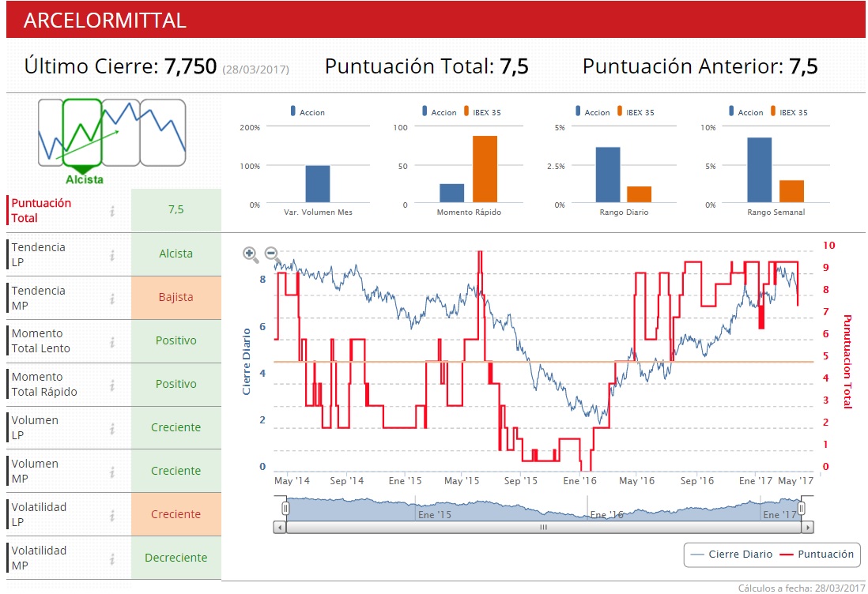The height and width of the screenshot is (594, 868).
Task: Click the Alcista trend phase thumbnail
Action: tap(82, 133)
